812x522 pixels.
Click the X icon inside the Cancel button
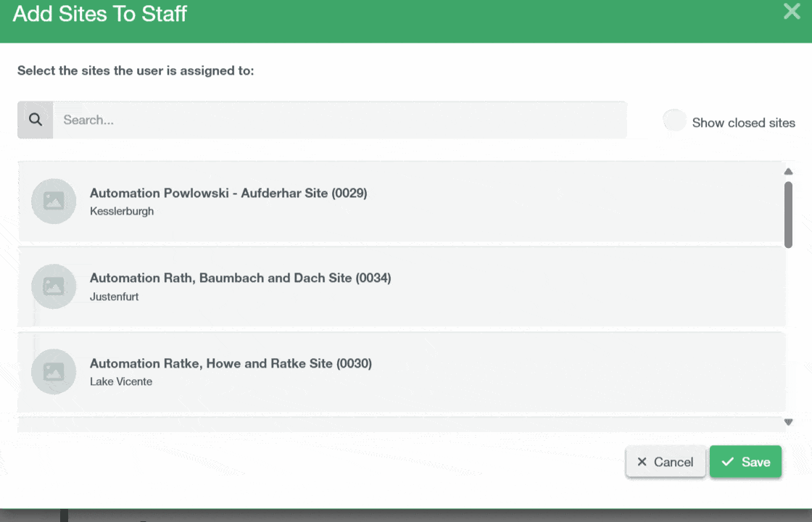(x=642, y=462)
